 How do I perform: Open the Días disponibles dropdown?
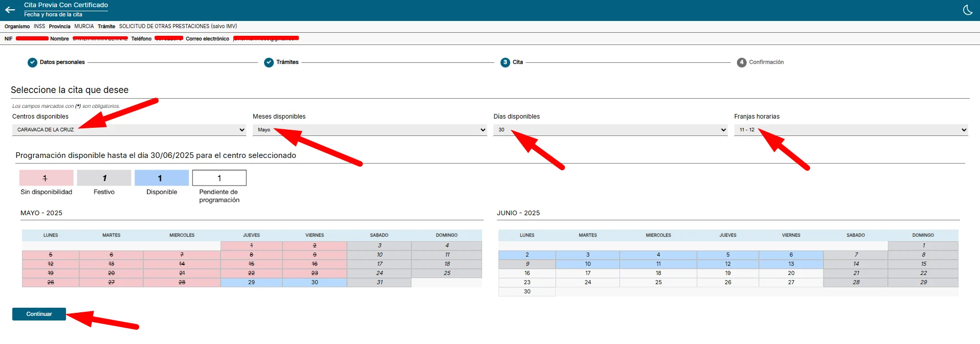(x=611, y=130)
